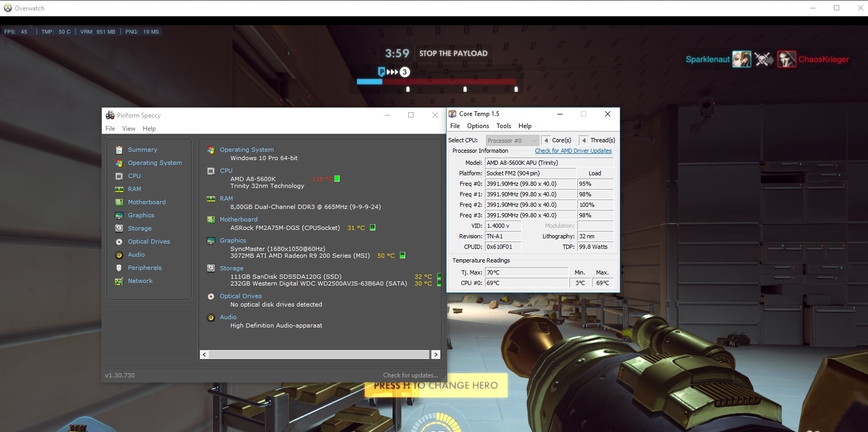Open Speccy View menu
868x432 pixels.
pyautogui.click(x=129, y=129)
